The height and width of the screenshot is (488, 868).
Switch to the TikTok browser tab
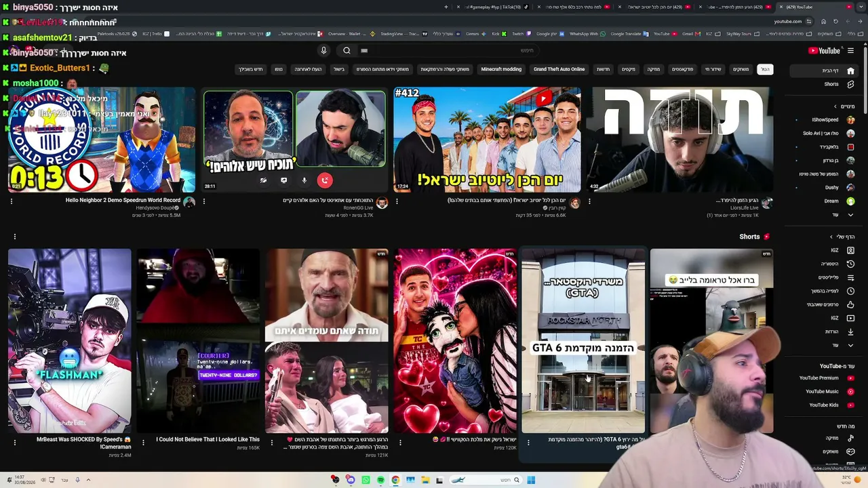click(494, 7)
